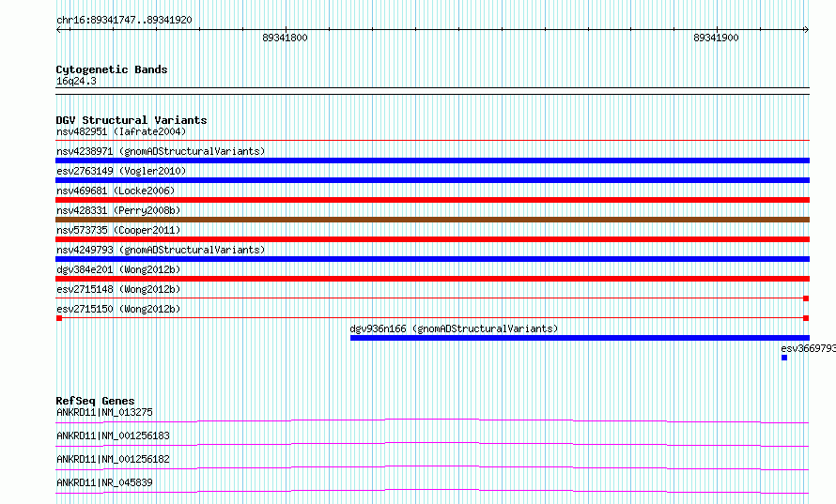Select nsv4249793 (gnomADStructuralVariants) label
The width and height of the screenshot is (836, 504).
[161, 250]
